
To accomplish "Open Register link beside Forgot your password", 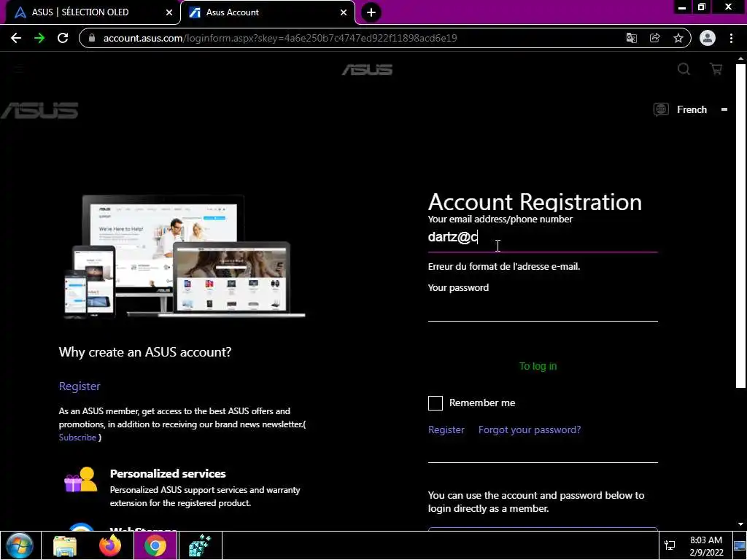I will [x=446, y=429].
